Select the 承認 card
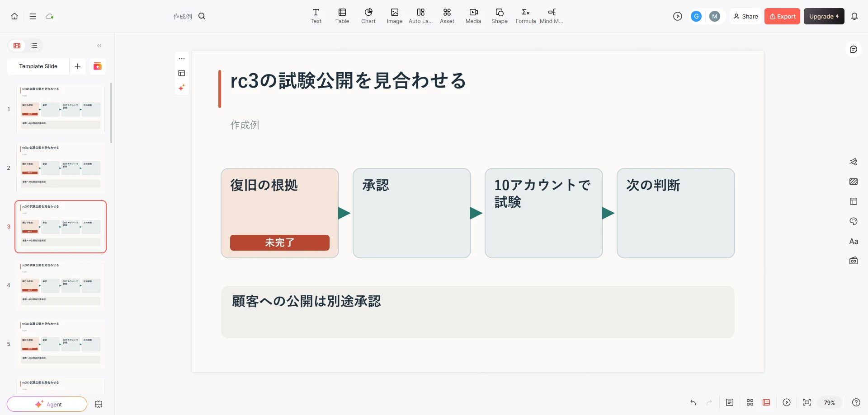The width and height of the screenshot is (868, 415). [x=412, y=213]
